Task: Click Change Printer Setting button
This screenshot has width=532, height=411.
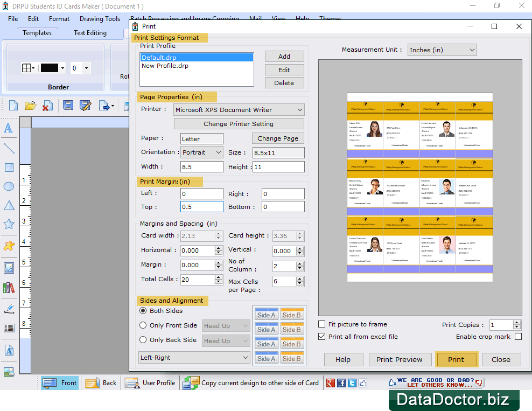Action: [x=239, y=124]
